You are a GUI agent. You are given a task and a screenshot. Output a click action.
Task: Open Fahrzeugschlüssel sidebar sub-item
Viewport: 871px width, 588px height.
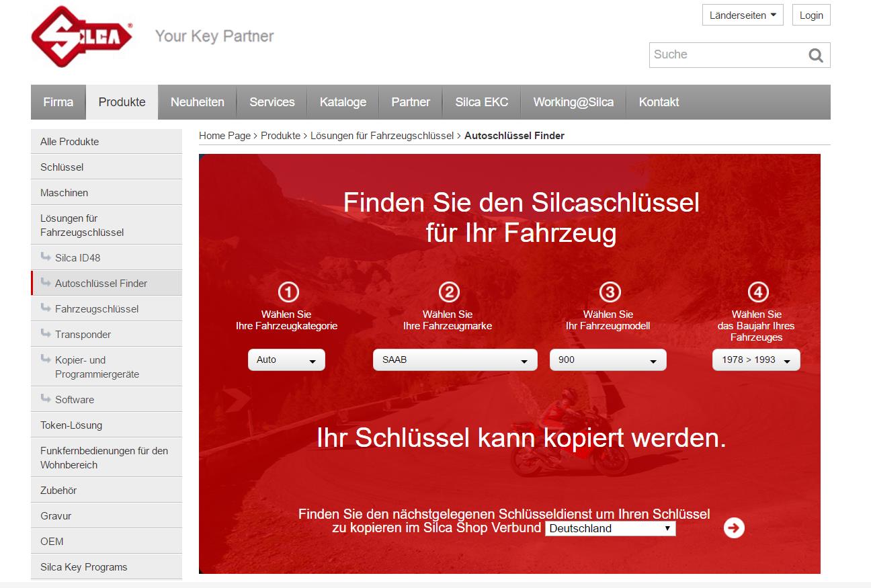click(106, 308)
